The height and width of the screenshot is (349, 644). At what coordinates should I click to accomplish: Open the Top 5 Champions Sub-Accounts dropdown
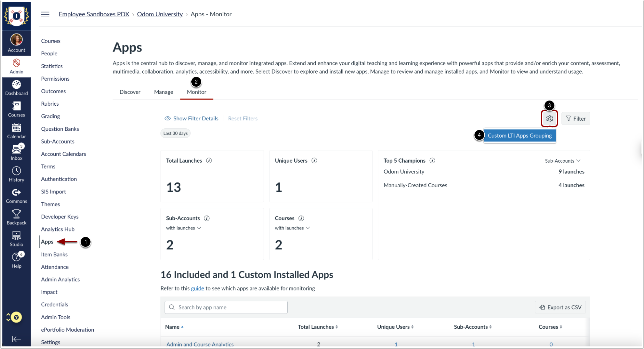coord(562,160)
